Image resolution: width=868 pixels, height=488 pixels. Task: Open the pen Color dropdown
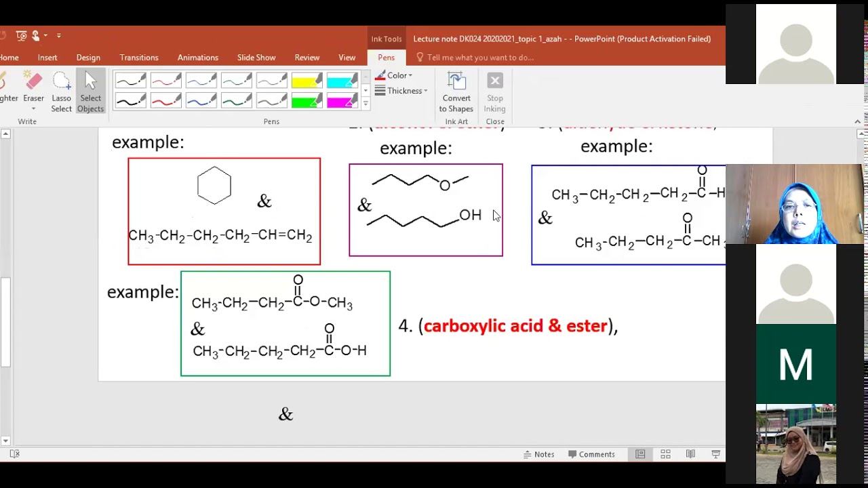(x=394, y=75)
